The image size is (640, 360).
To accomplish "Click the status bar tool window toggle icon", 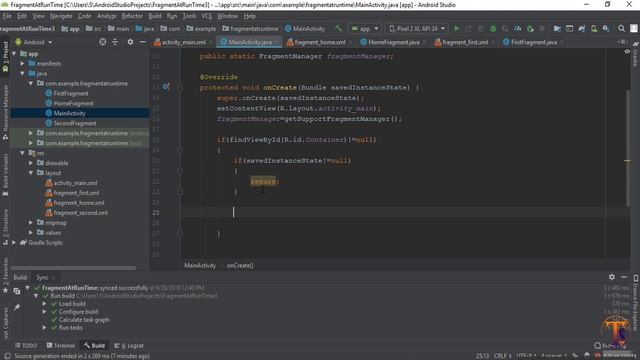I will 7,356.
